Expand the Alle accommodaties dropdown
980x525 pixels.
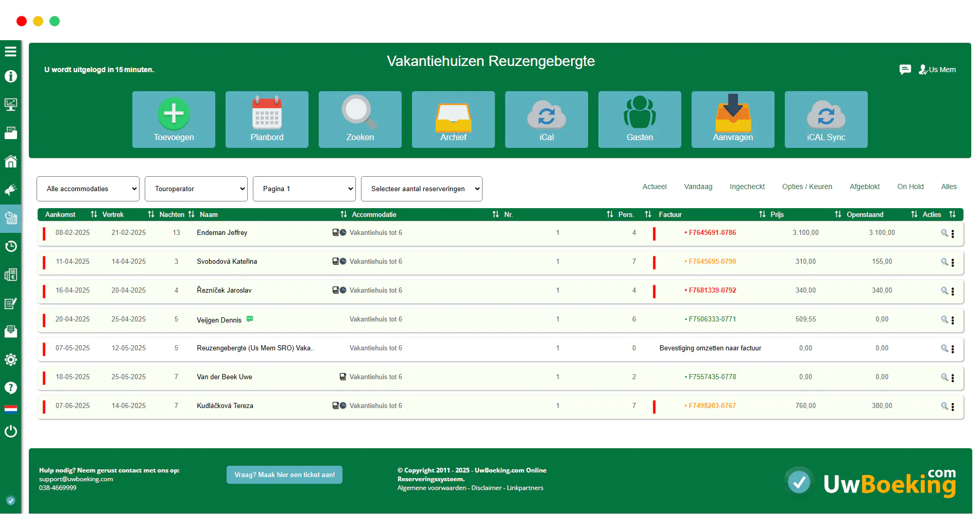[x=88, y=189]
